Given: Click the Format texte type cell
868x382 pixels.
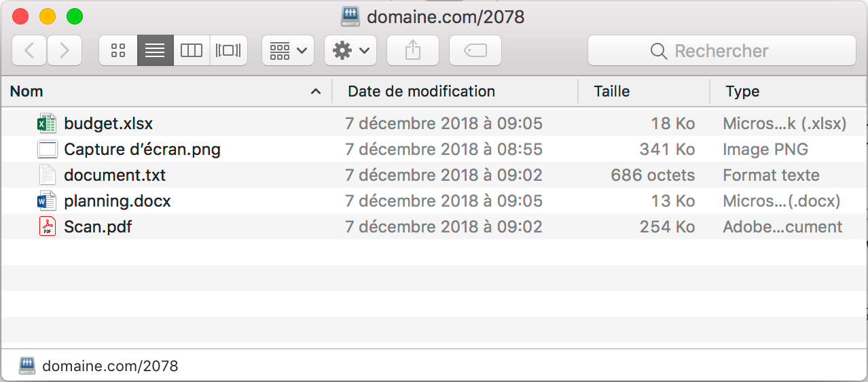Looking at the screenshot, I should tap(771, 175).
